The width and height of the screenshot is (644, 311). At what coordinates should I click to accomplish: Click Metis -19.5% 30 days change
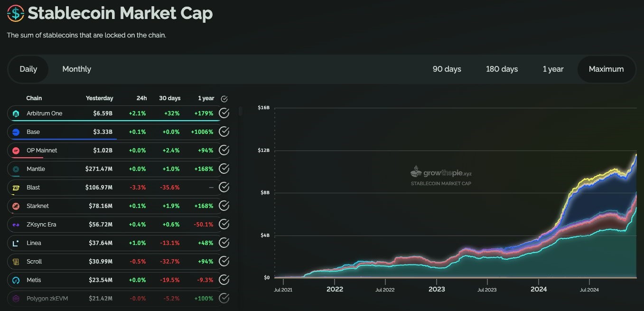coord(170,280)
